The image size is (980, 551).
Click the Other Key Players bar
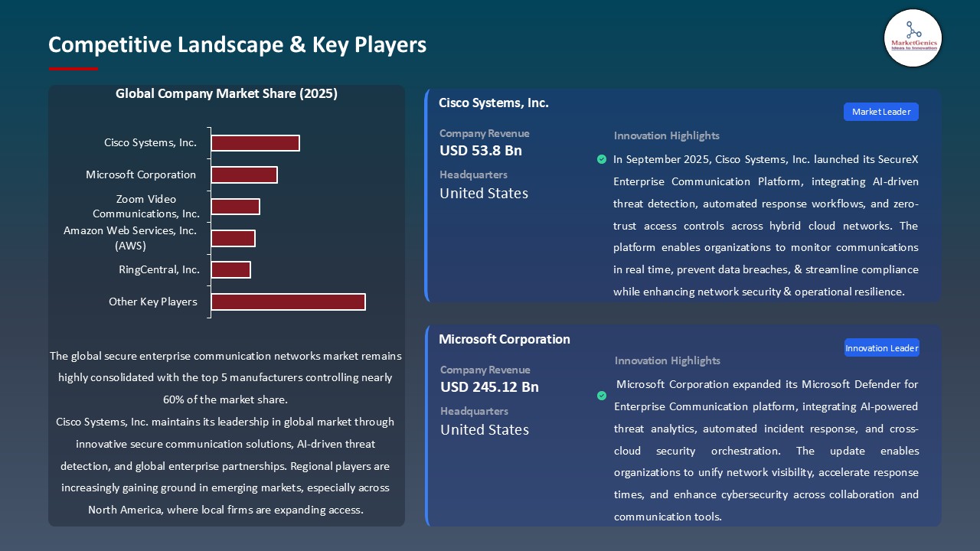(288, 302)
